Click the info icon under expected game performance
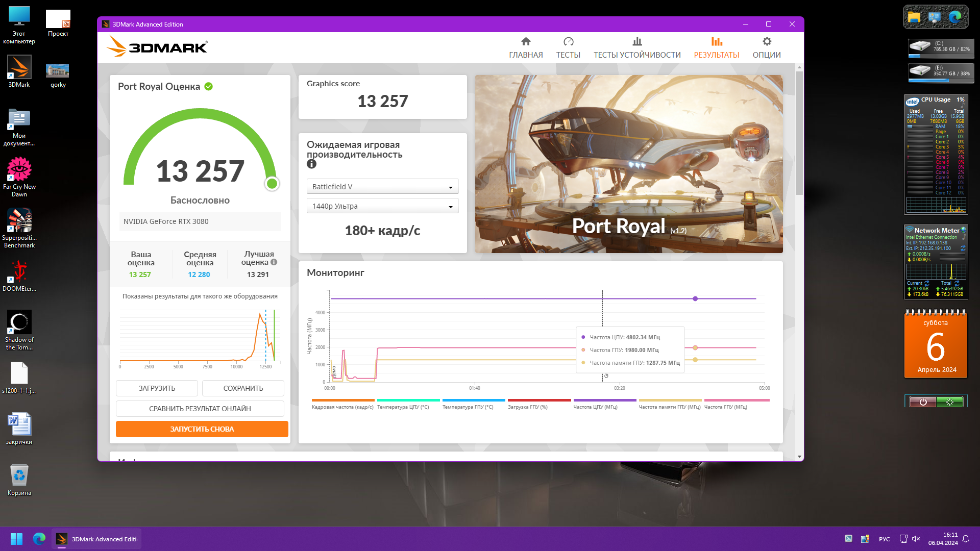The image size is (980, 551). [311, 164]
